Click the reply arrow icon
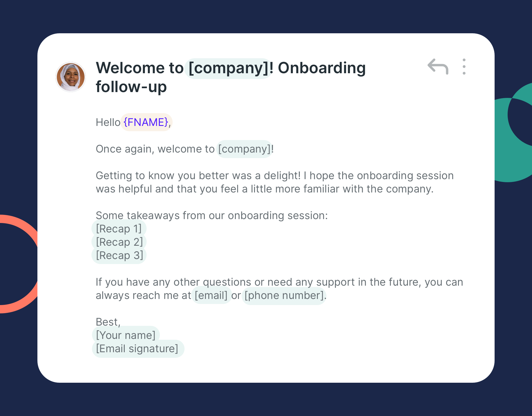 pos(438,67)
